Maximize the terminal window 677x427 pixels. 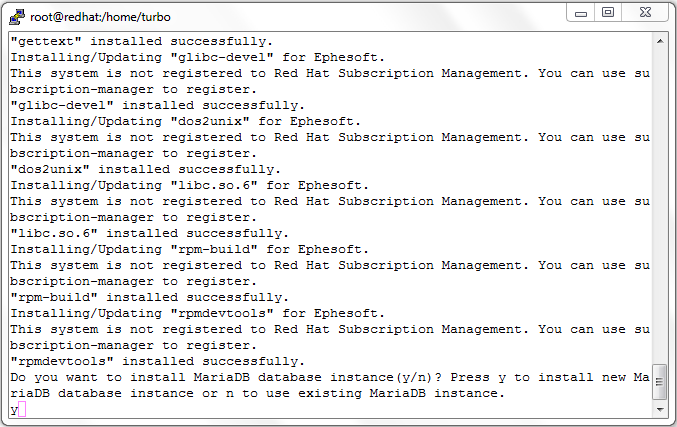point(608,13)
